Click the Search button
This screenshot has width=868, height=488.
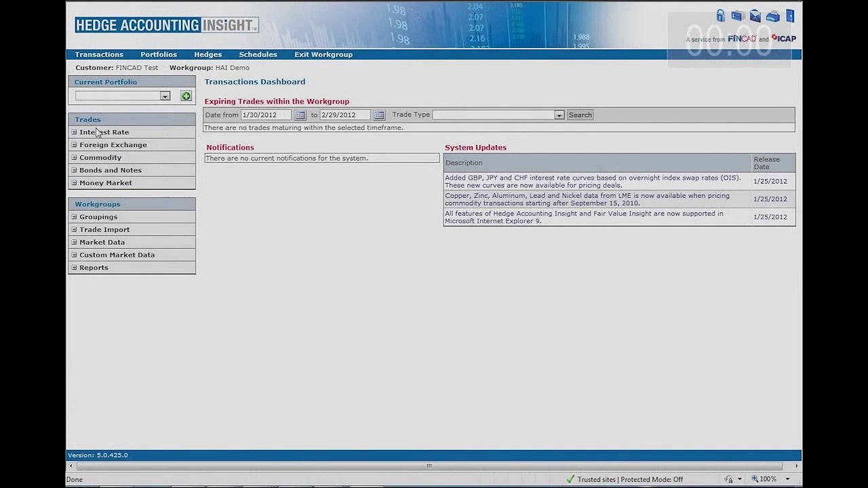coord(580,115)
